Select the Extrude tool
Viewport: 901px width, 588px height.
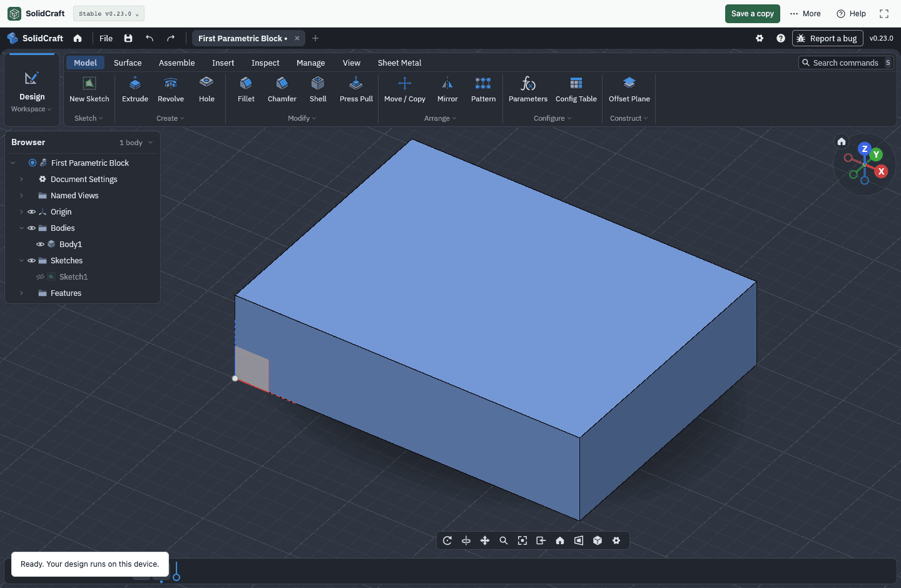[x=135, y=89]
